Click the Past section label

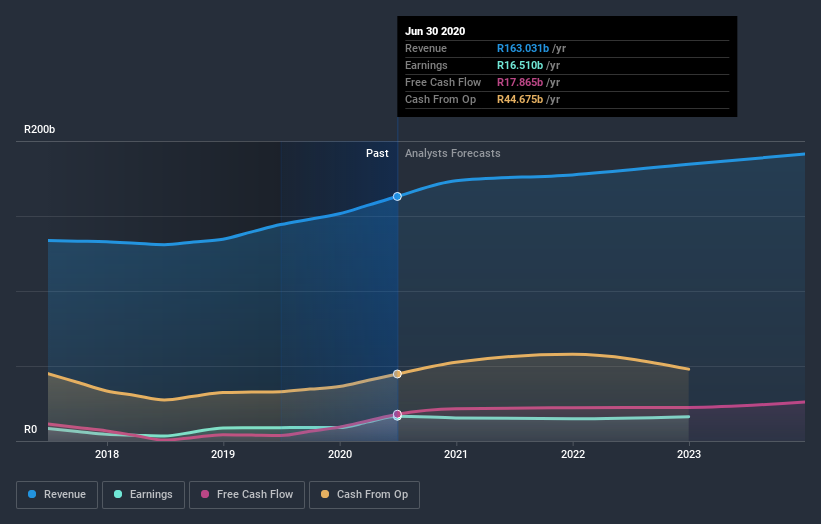377,153
